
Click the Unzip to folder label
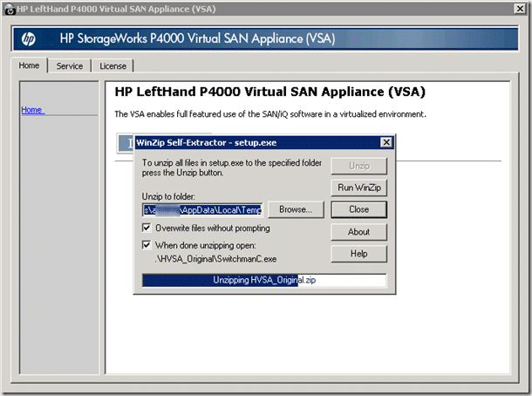[168, 196]
